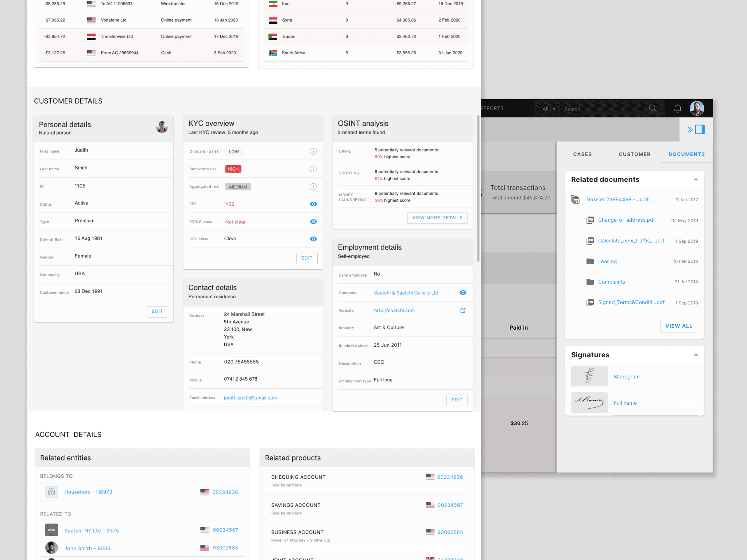Click View More Details button
Screen dimensions: 747x560
coord(437,218)
